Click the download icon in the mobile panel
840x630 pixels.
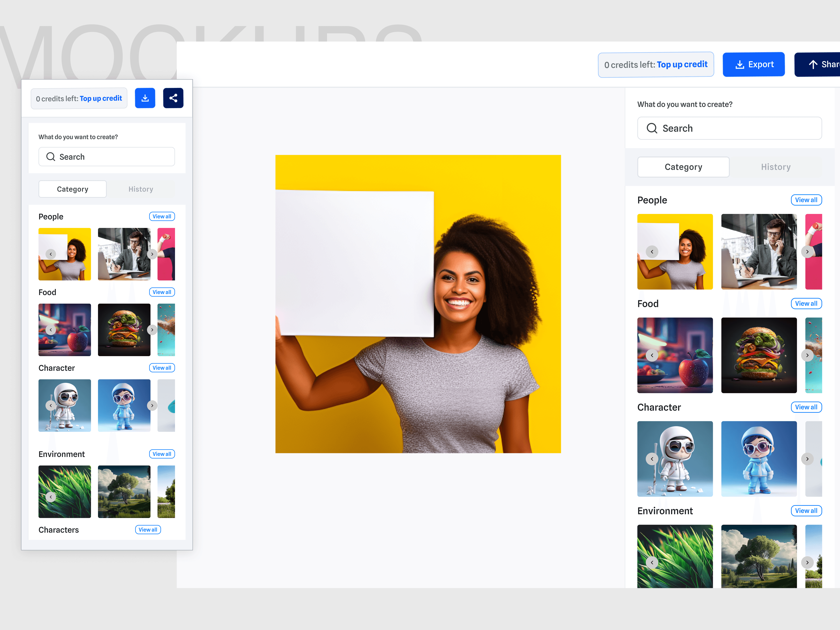145,98
